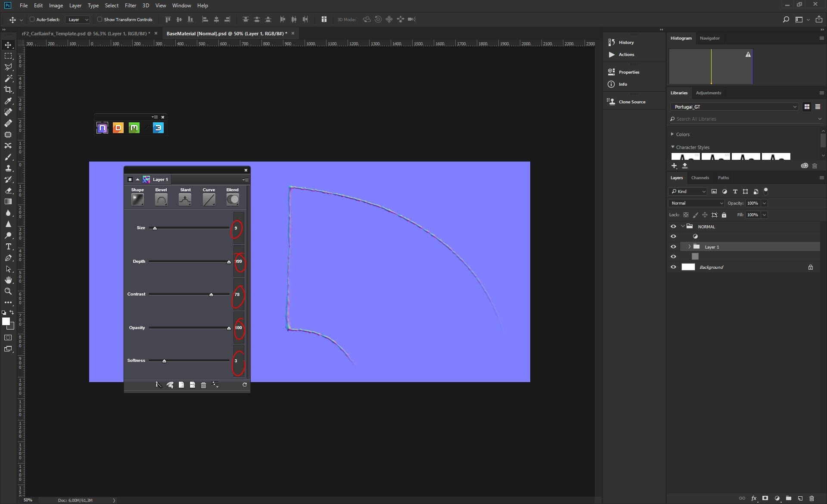Select the Hand tool
The image size is (827, 504).
pyautogui.click(x=8, y=280)
